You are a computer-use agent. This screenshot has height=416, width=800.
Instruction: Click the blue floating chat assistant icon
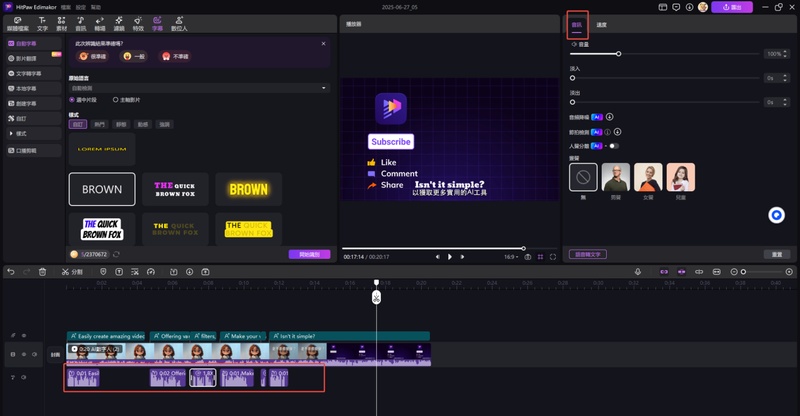[776, 215]
